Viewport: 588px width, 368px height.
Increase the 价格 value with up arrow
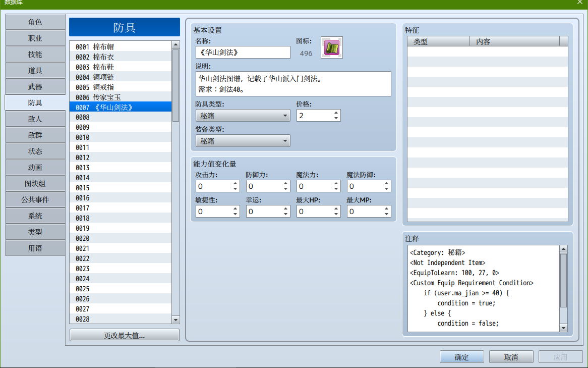click(x=336, y=113)
